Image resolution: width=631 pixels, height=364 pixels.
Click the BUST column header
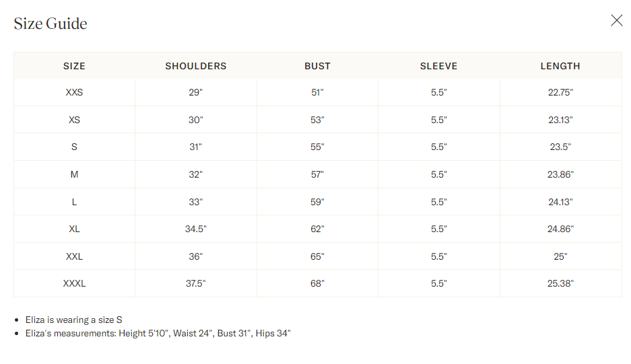[317, 66]
